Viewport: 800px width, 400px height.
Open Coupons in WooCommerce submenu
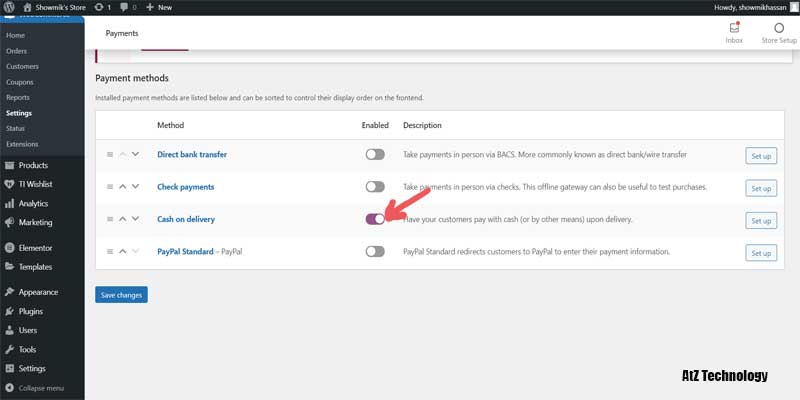click(x=22, y=82)
